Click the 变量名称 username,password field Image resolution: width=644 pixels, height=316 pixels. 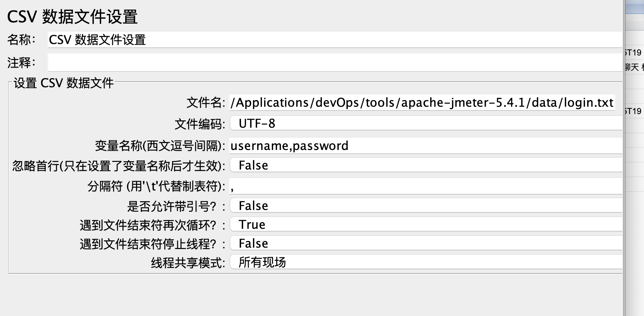(426, 146)
